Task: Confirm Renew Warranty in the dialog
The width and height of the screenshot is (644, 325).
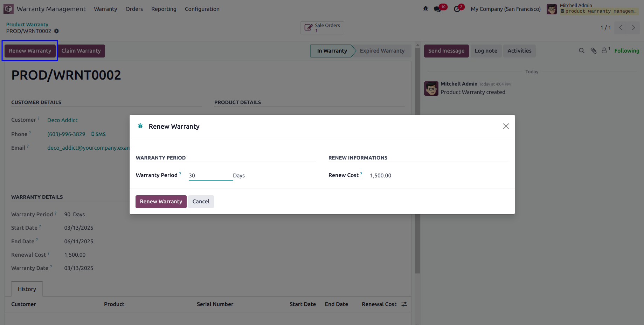Action: click(161, 202)
